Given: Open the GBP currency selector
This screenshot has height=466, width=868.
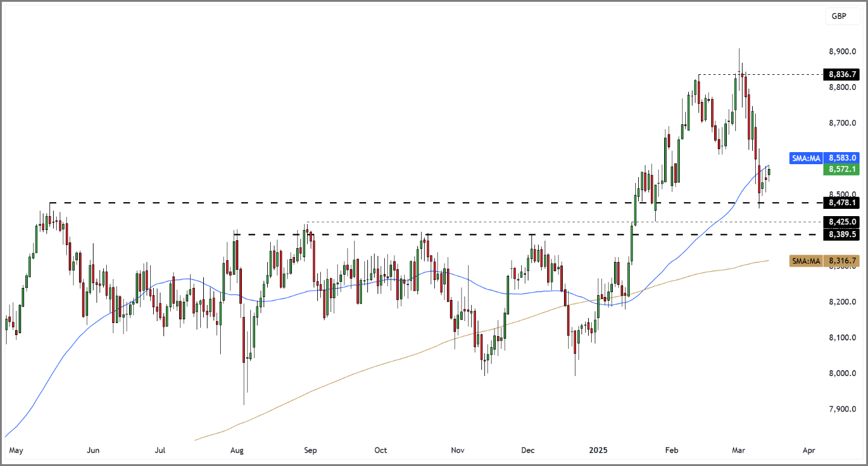Looking at the screenshot, I should tap(842, 16).
